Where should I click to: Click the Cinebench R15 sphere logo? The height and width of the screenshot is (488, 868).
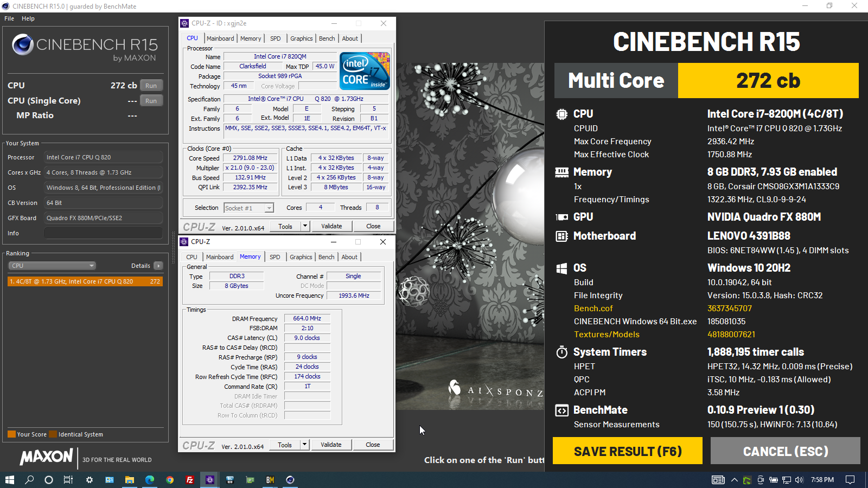point(23,45)
